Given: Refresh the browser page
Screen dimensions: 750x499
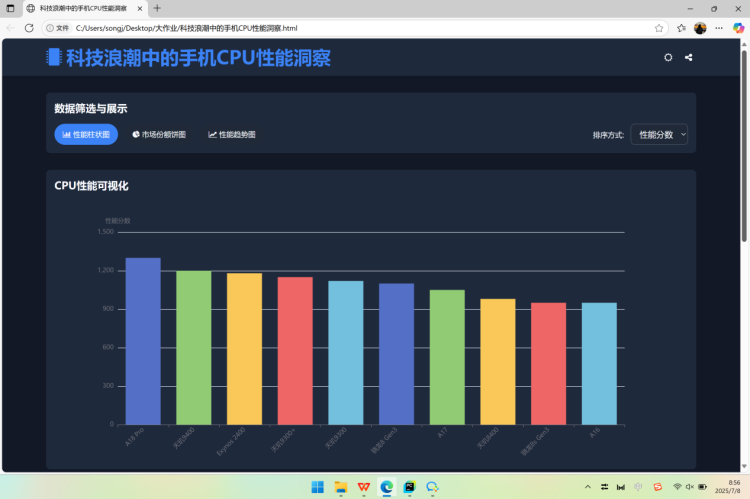Looking at the screenshot, I should point(29,28).
